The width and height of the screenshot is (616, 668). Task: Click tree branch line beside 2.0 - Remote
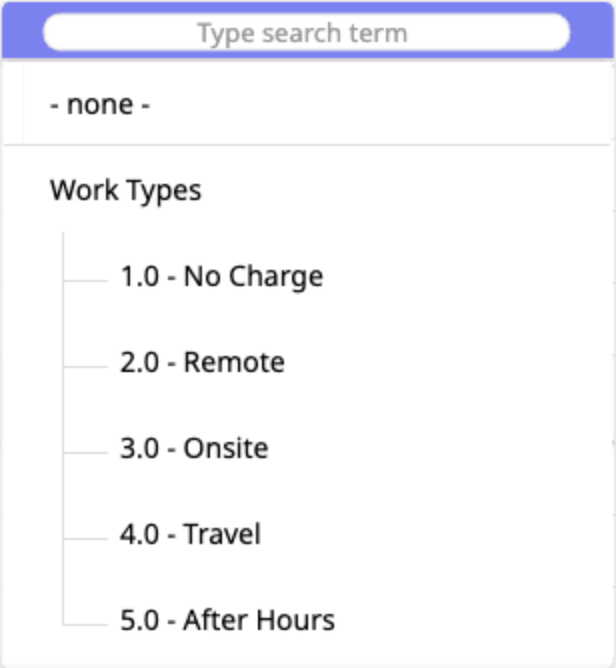(85, 366)
